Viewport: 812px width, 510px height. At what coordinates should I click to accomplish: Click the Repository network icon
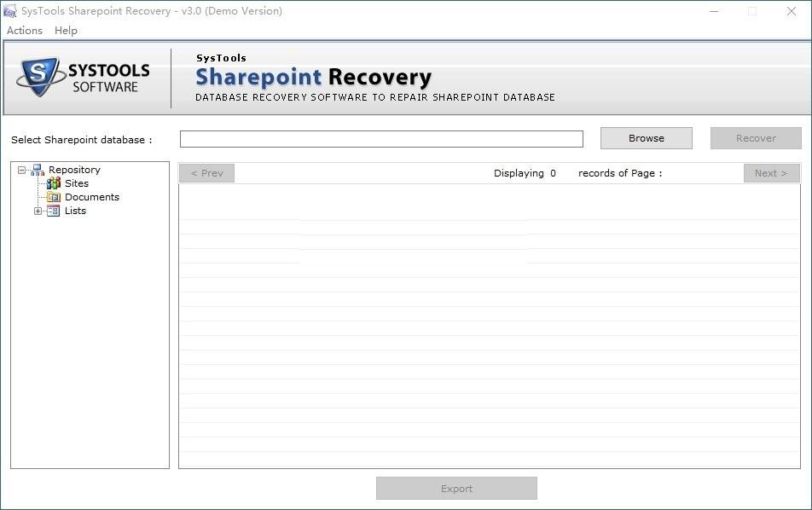point(38,170)
